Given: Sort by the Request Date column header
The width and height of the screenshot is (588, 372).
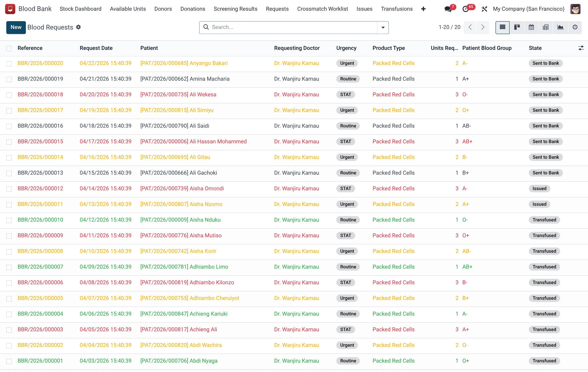Looking at the screenshot, I should click(96, 48).
